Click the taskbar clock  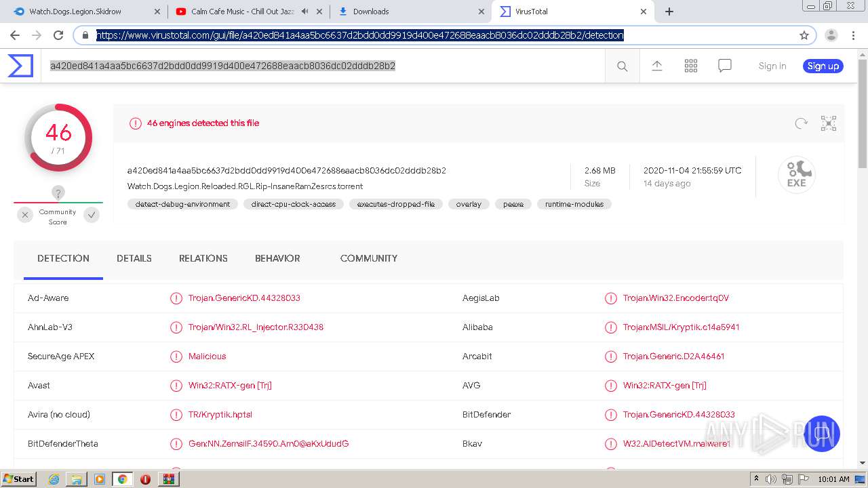(834, 479)
